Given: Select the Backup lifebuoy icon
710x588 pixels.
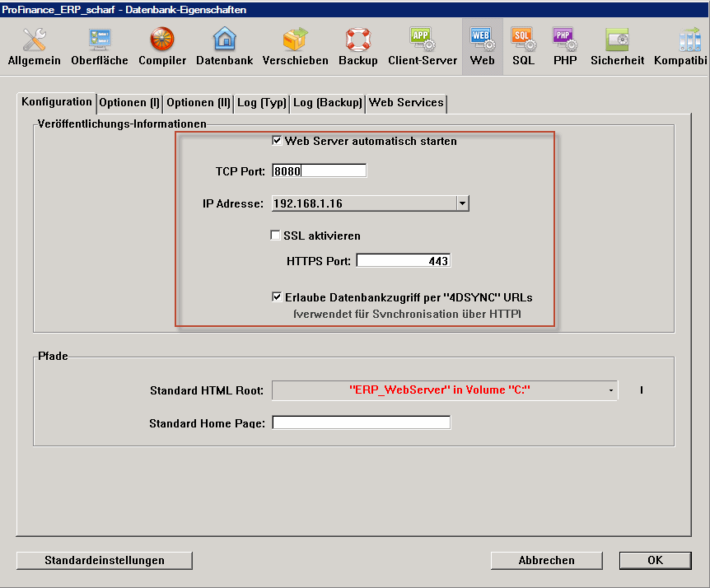Looking at the screenshot, I should coord(358,46).
